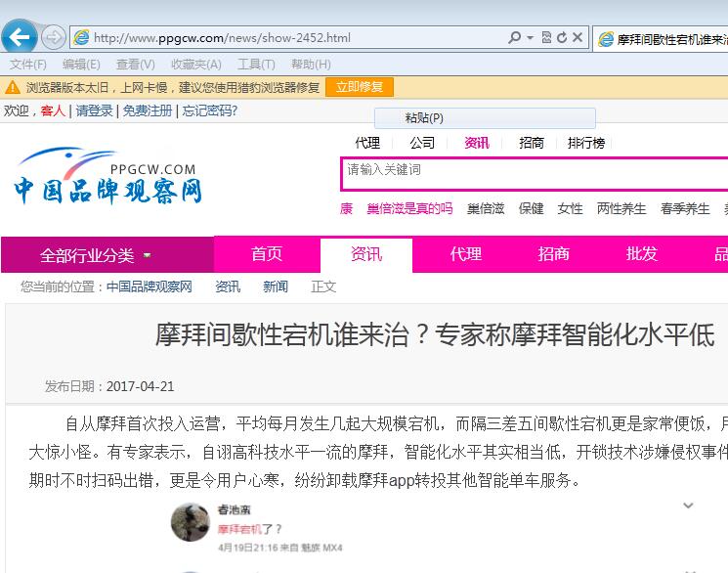Select 代理 in the pink nav bar
728x573 pixels.
click(x=466, y=254)
